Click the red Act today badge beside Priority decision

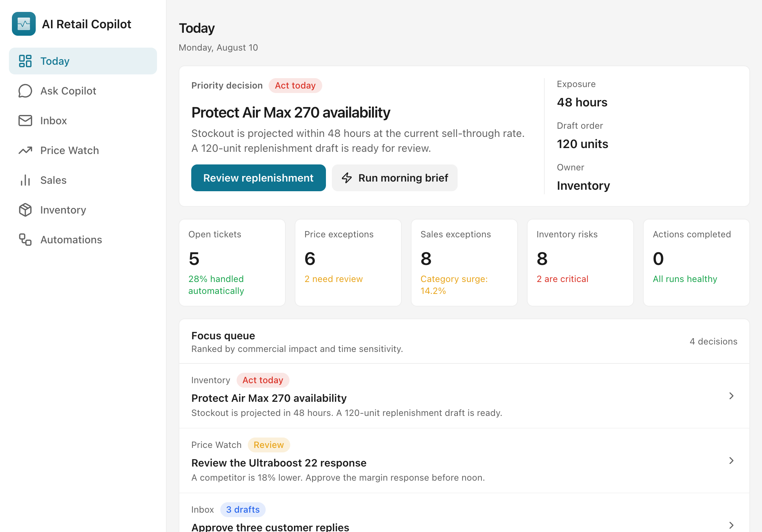pos(295,86)
